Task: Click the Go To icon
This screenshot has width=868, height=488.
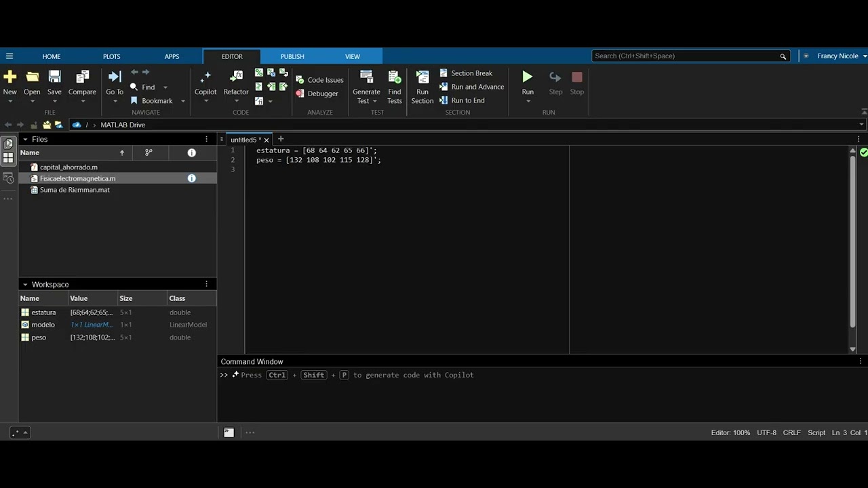Action: tap(115, 77)
